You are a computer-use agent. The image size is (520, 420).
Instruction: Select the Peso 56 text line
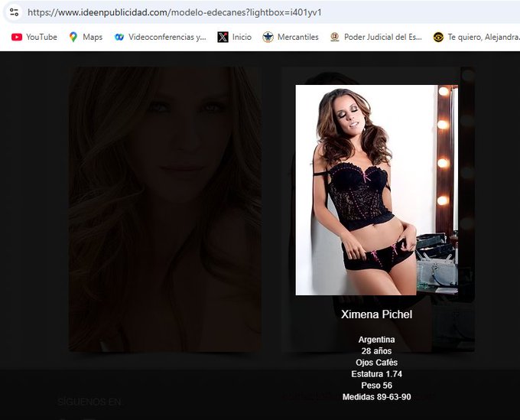(x=376, y=385)
